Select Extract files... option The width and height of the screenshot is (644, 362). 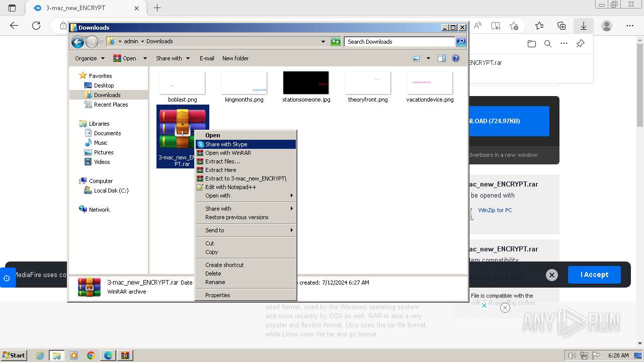(x=246, y=161)
